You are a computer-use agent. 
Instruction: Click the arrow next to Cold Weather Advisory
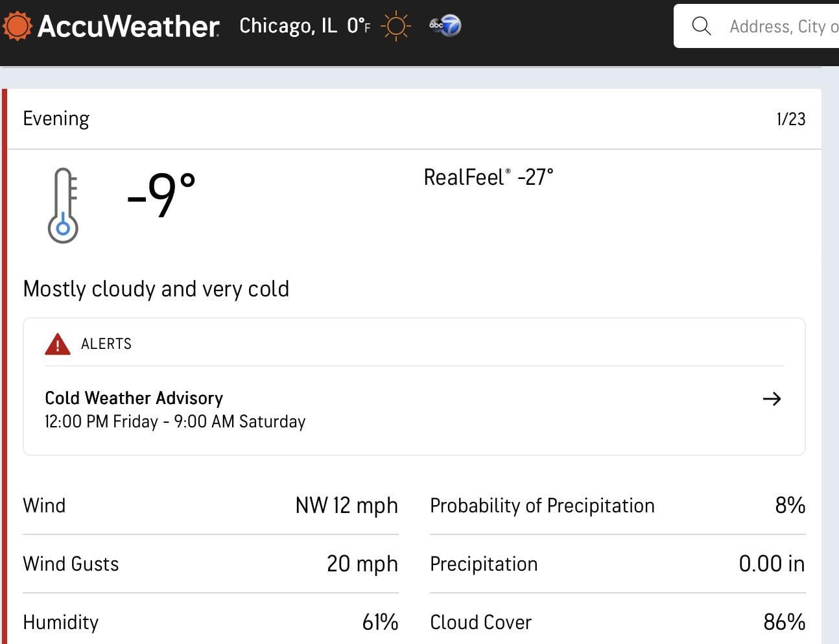point(772,400)
